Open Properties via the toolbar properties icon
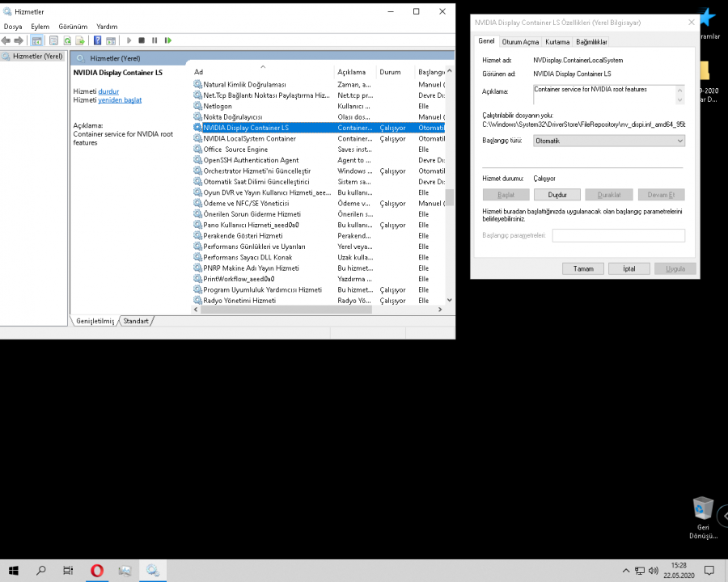The image size is (728, 582). pos(54,41)
